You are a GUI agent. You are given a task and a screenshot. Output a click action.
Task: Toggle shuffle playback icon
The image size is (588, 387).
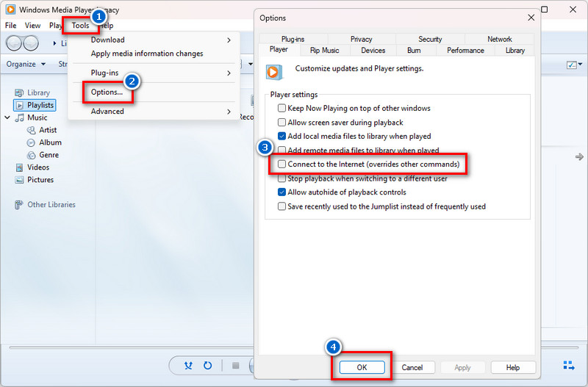(188, 365)
